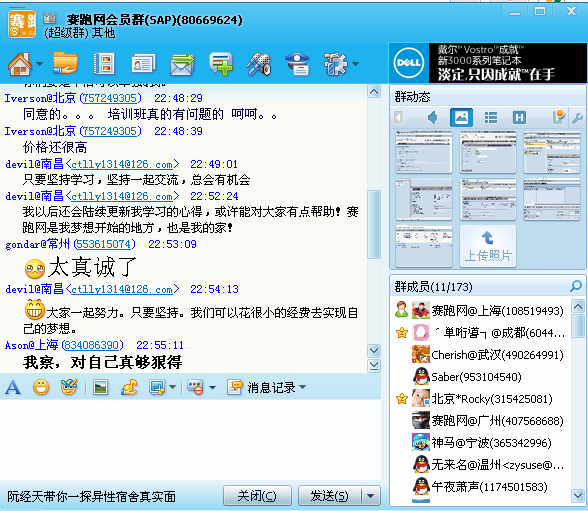The image size is (588, 511).
Task: Click the screen capture icon
Action: click(x=157, y=387)
